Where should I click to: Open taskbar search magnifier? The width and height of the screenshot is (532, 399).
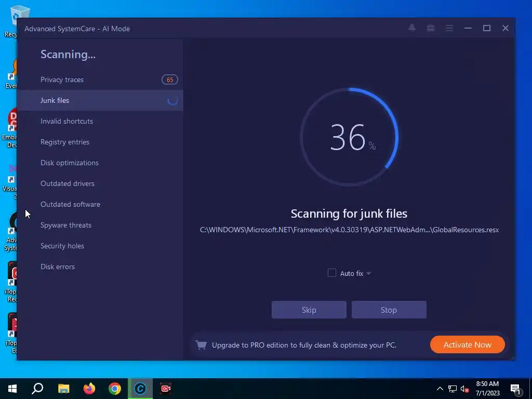pyautogui.click(x=37, y=389)
